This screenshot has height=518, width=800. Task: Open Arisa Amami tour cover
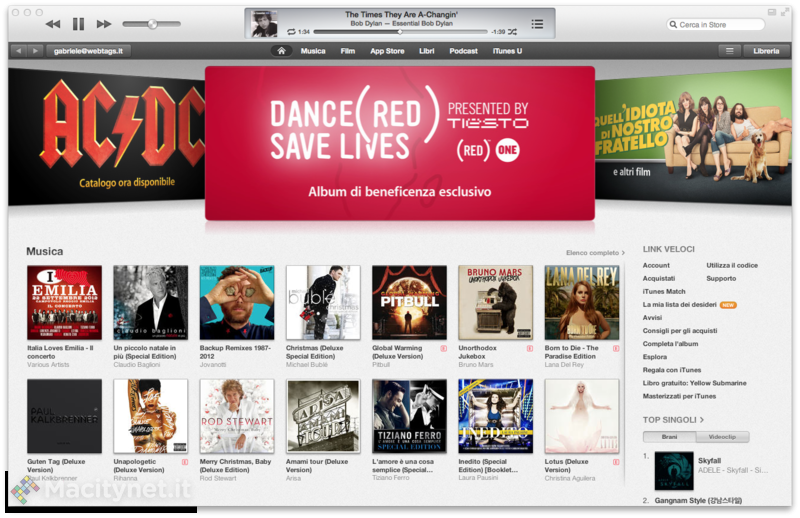click(x=323, y=416)
